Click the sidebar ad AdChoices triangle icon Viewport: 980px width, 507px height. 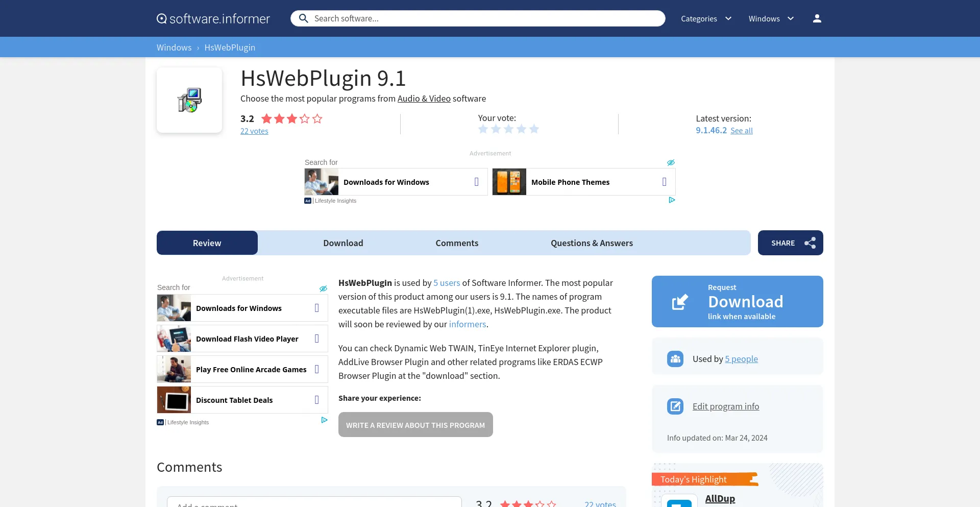click(x=324, y=420)
